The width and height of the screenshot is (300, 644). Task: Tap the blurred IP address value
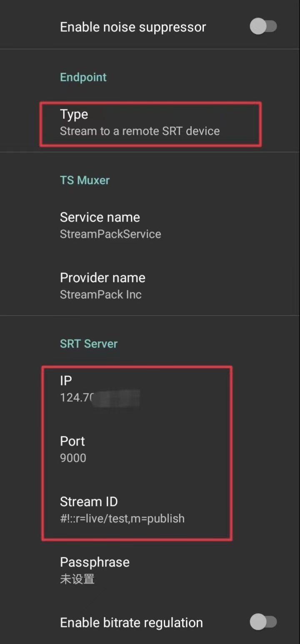[100, 397]
